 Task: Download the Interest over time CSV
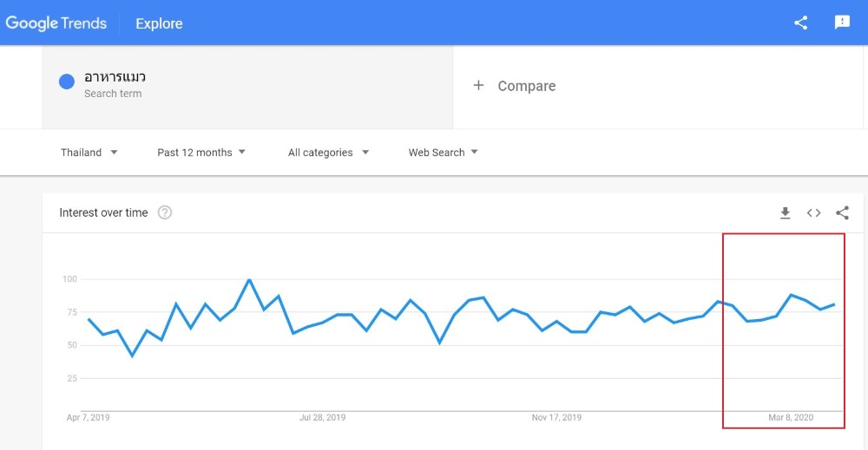click(785, 212)
